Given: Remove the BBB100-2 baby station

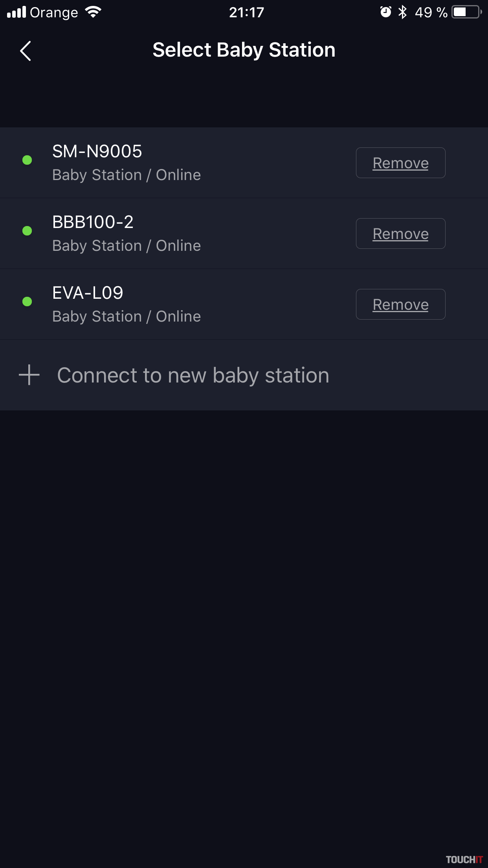Looking at the screenshot, I should click(x=400, y=234).
